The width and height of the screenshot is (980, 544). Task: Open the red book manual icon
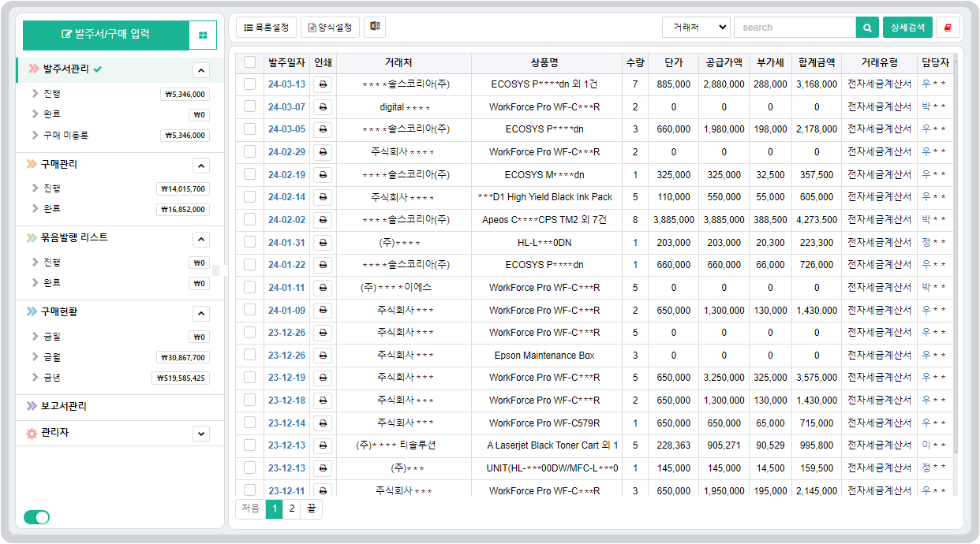point(948,28)
